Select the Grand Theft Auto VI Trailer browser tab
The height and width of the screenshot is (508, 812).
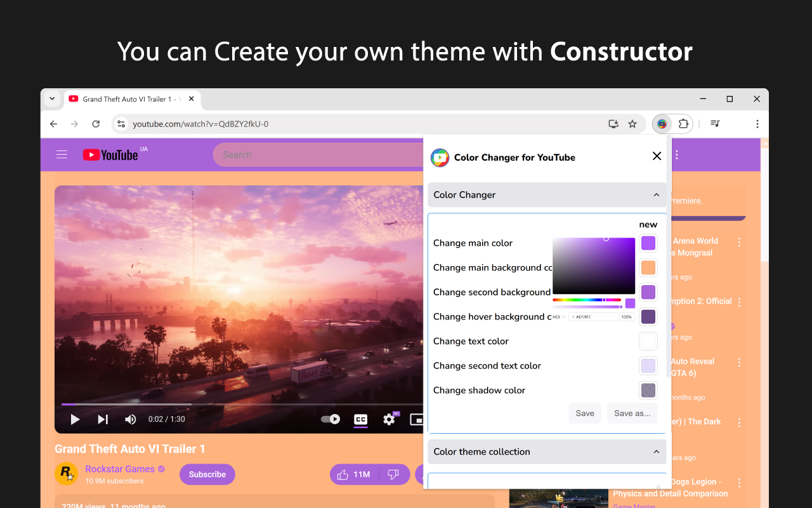coord(127,99)
